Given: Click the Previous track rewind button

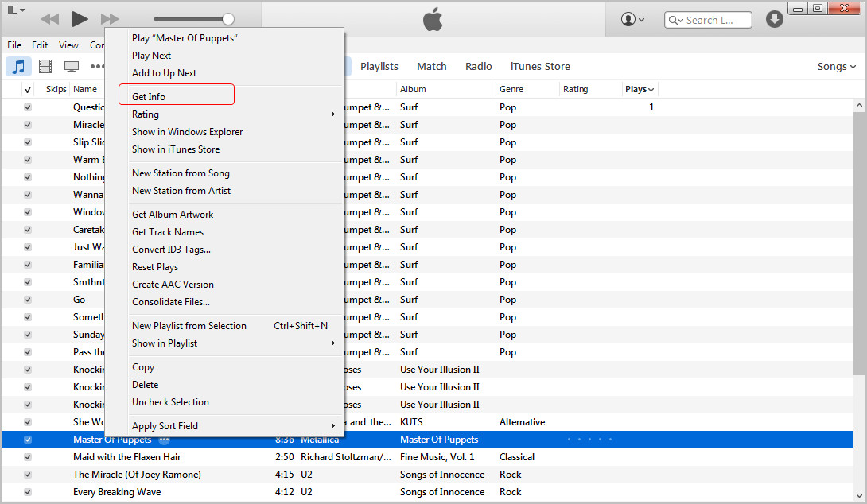Looking at the screenshot, I should point(50,19).
